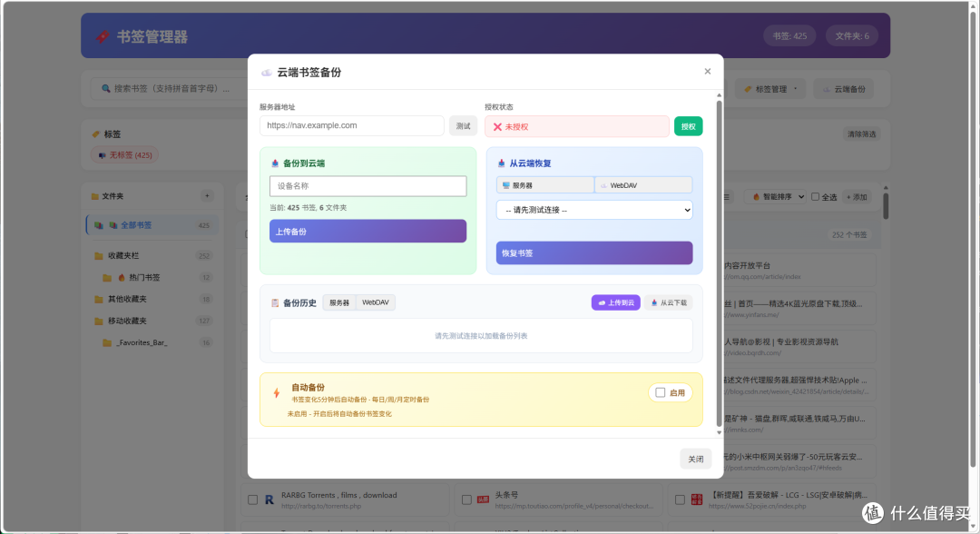Open the 智能排序 sort dropdown
Screen dimensions: 980x534
(x=777, y=196)
